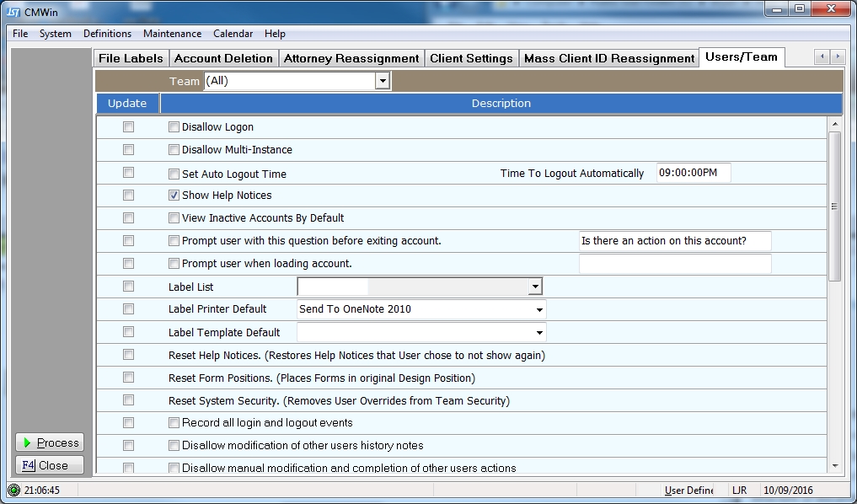The height and width of the screenshot is (504, 857).
Task: Click the CMWin application icon in title bar
Action: point(13,12)
